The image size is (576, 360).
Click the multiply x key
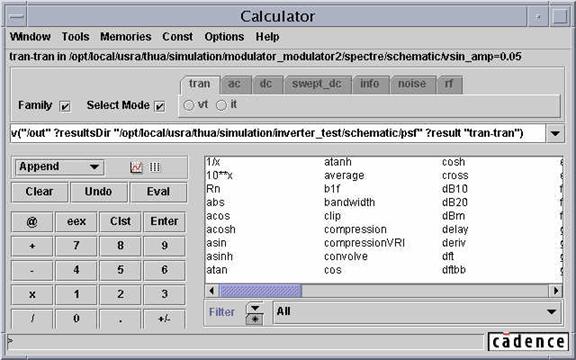coord(32,295)
